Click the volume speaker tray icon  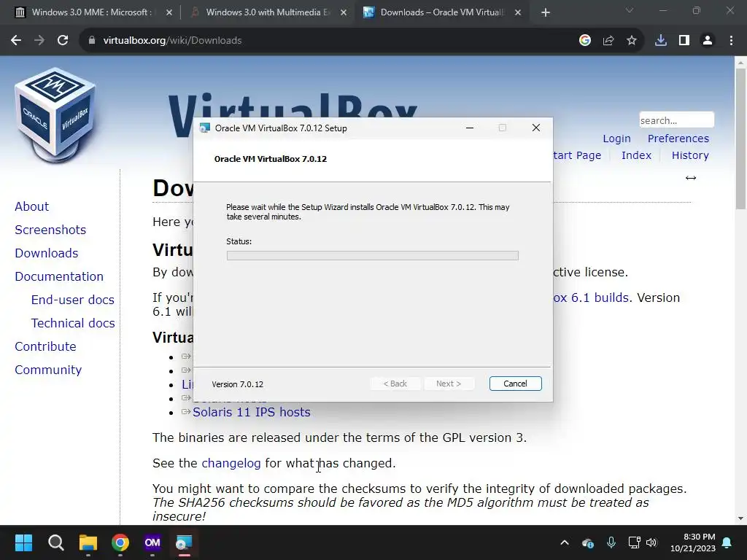pyautogui.click(x=651, y=542)
